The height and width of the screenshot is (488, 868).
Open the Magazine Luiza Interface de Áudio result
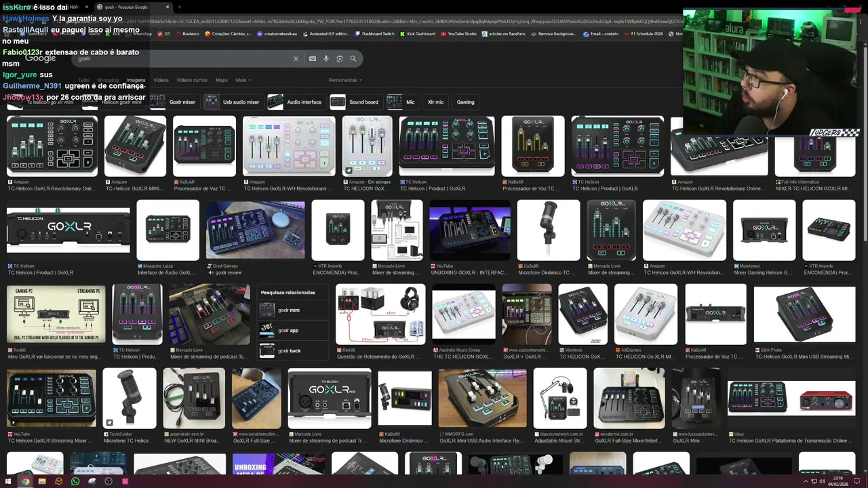pyautogui.click(x=167, y=236)
